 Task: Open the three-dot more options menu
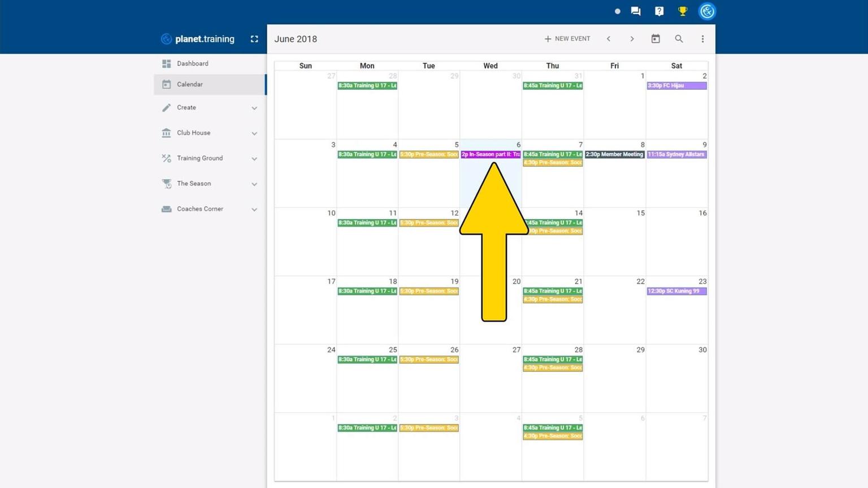[x=702, y=39]
